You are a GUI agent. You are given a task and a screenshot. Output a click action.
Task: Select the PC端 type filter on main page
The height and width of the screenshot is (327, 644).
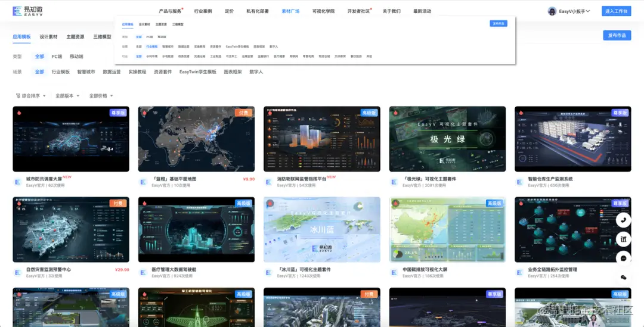(x=57, y=56)
